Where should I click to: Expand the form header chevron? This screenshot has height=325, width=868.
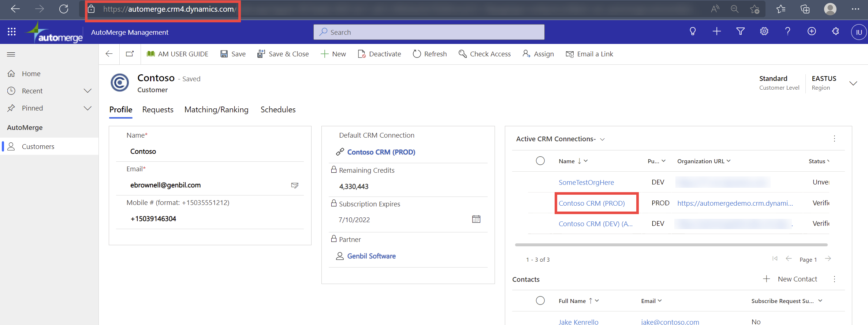tap(853, 83)
